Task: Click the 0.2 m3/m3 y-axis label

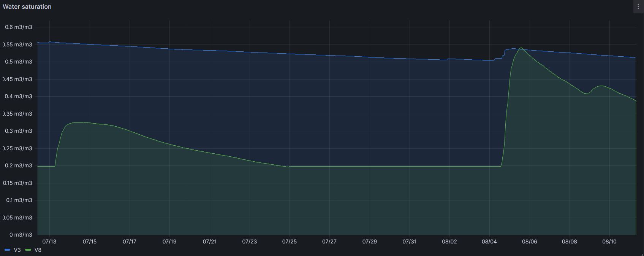Action: tap(18, 165)
